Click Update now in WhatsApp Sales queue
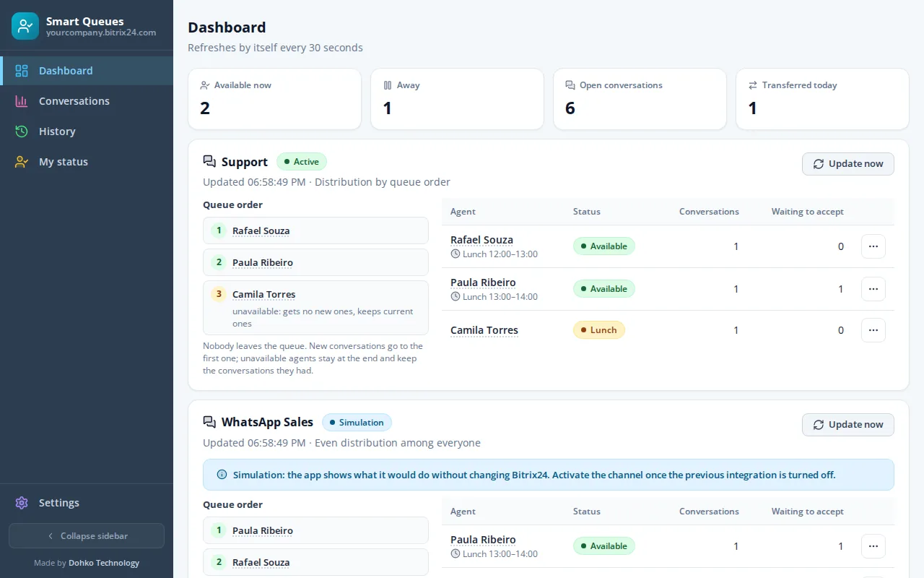 [848, 425]
